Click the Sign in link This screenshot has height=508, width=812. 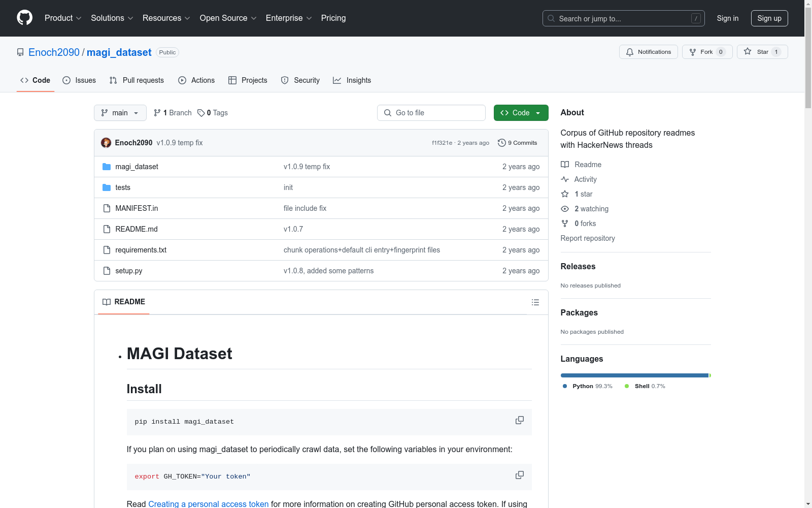click(x=728, y=18)
